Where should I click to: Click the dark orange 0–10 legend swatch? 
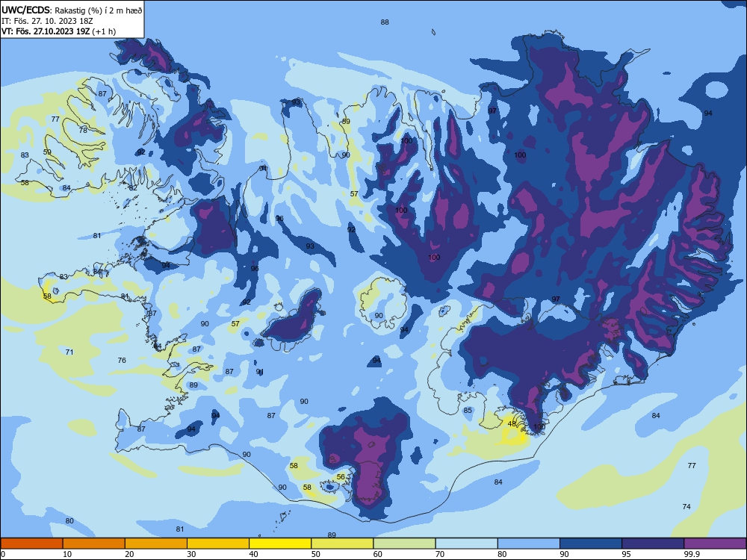pos(31,544)
